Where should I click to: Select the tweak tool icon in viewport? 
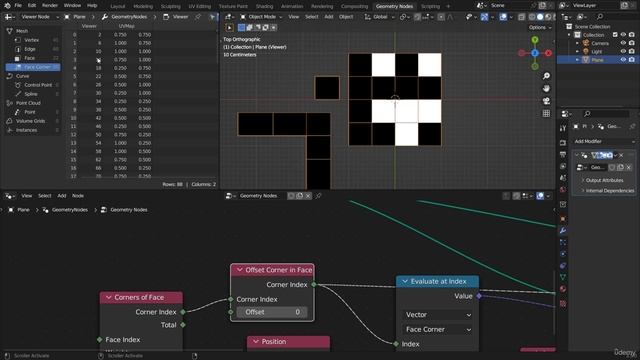(x=229, y=27)
